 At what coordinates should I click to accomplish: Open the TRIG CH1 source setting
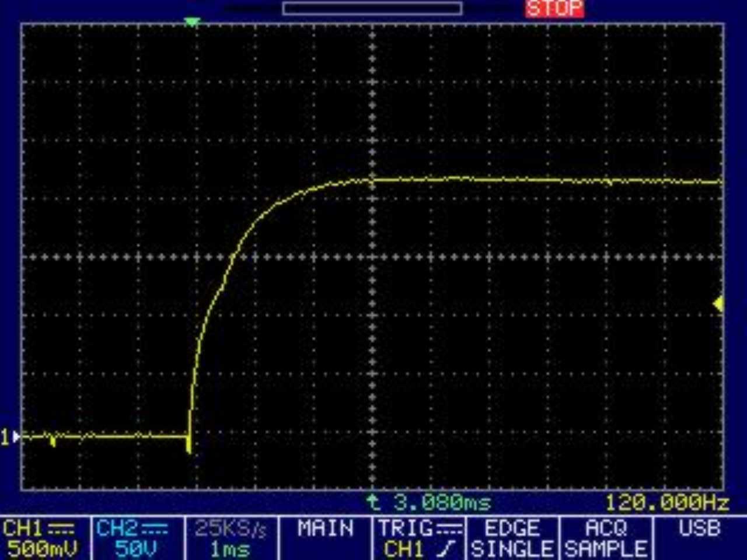click(418, 538)
